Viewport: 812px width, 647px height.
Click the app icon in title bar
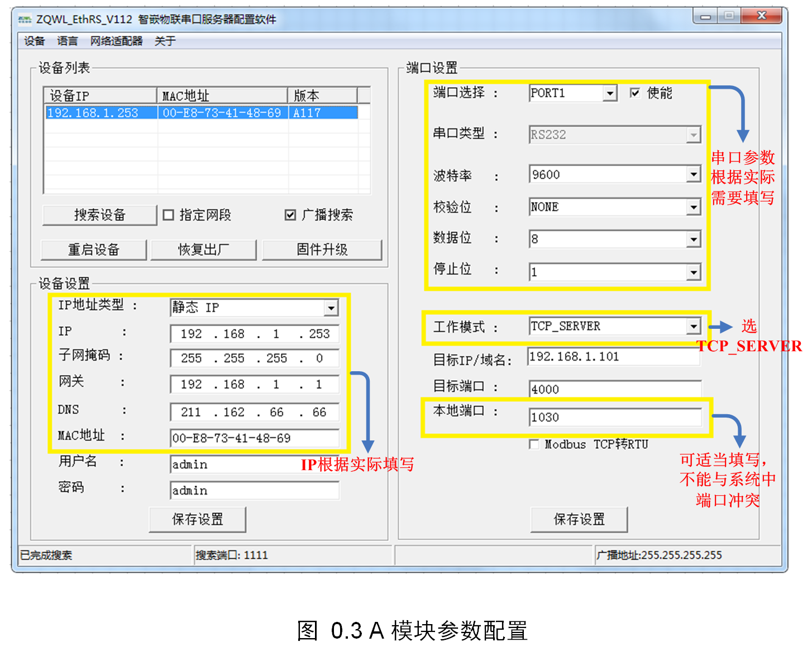pyautogui.click(x=25, y=20)
